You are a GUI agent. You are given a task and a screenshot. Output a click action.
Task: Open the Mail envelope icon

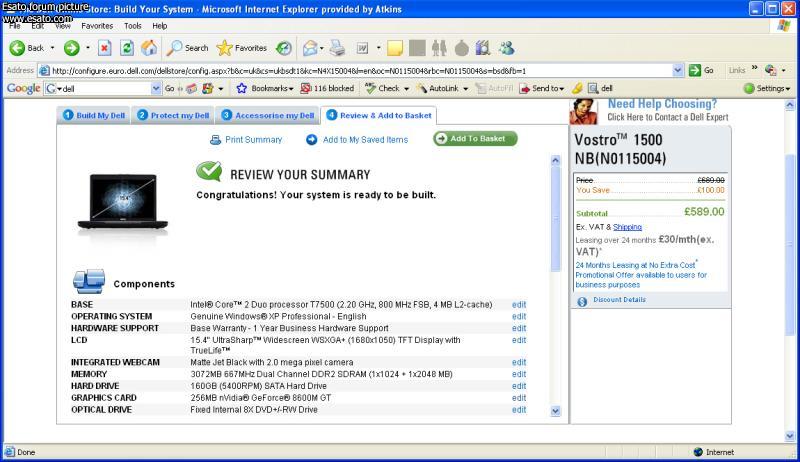click(x=310, y=48)
